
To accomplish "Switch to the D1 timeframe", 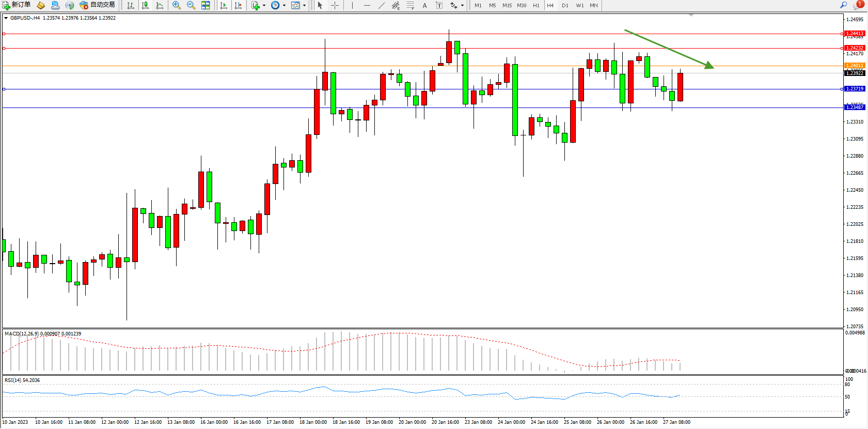I will 565,5.
